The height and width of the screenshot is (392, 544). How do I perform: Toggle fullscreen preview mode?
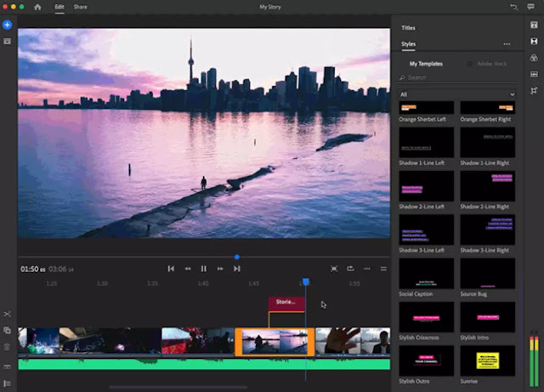(334, 269)
